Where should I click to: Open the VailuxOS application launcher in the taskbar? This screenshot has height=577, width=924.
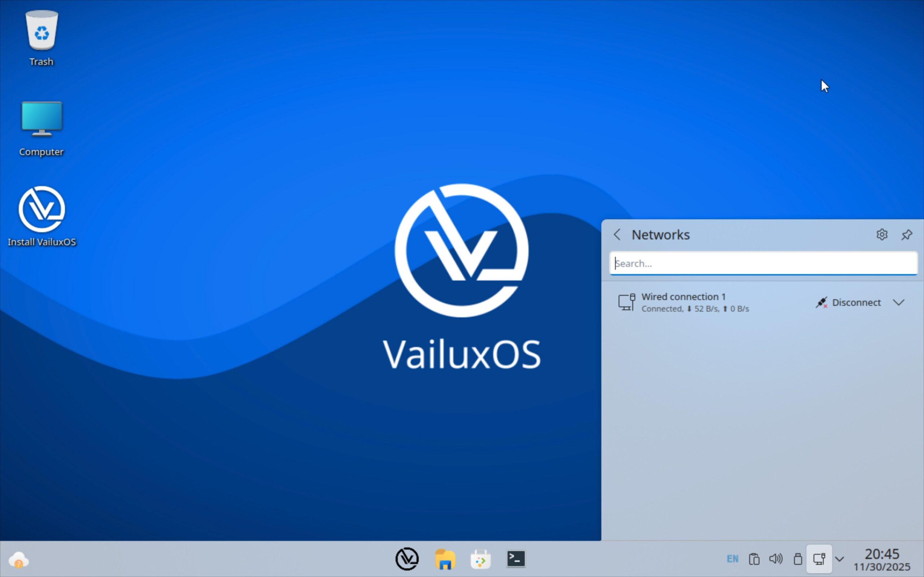407,559
